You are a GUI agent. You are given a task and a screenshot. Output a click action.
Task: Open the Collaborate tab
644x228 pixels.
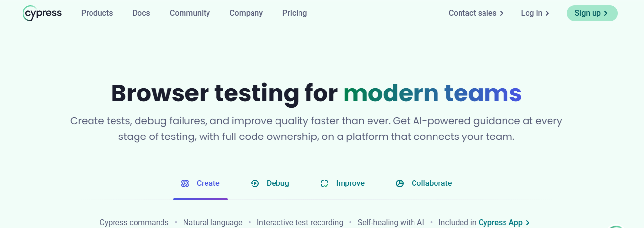431,183
